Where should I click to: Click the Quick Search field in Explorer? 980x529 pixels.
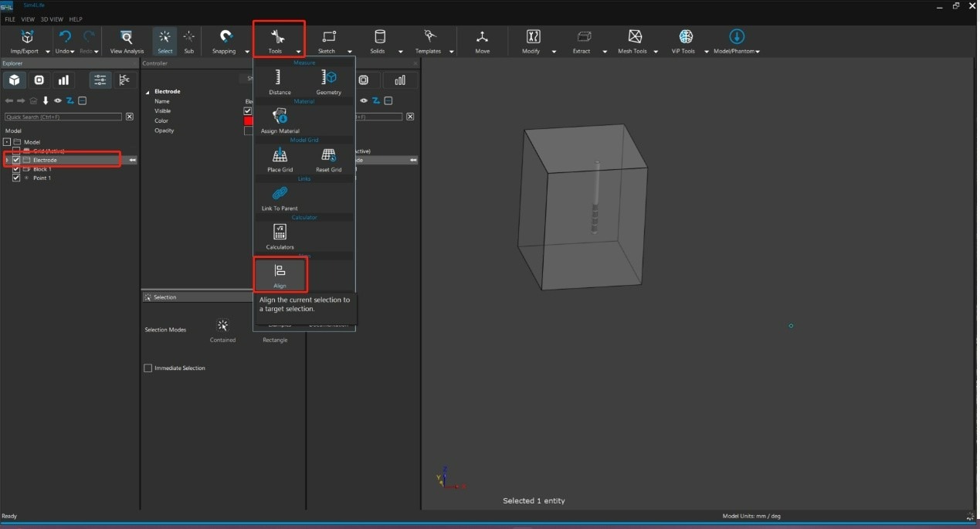pos(63,117)
